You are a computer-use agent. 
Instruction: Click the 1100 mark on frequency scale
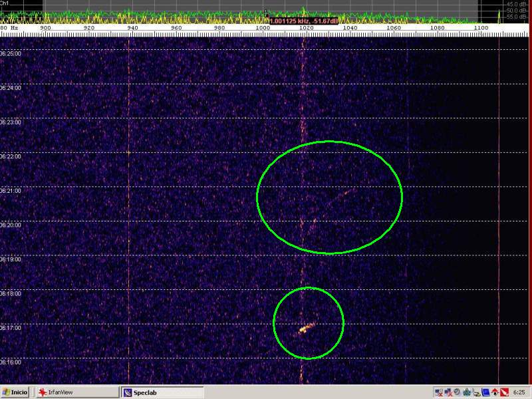coord(480,28)
